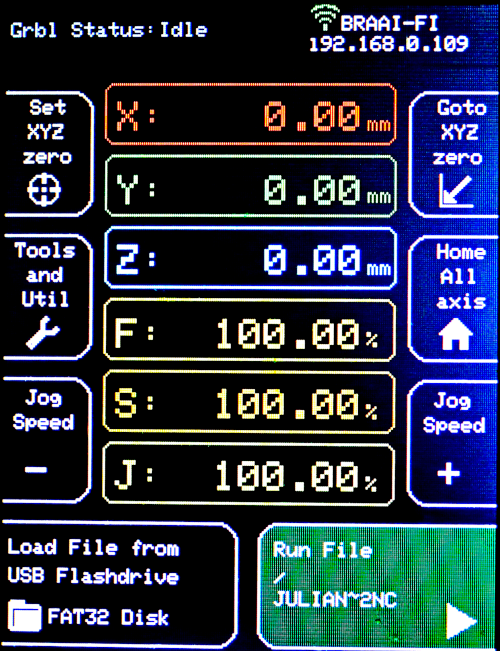Tap the Run File label
The width and height of the screenshot is (500, 651).
(322, 551)
